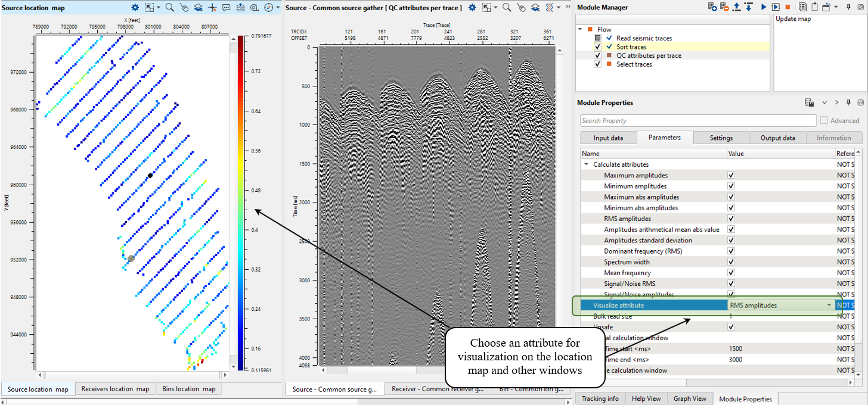Click the color scale bar on the map
This screenshot has width=868, height=405.
click(x=240, y=202)
